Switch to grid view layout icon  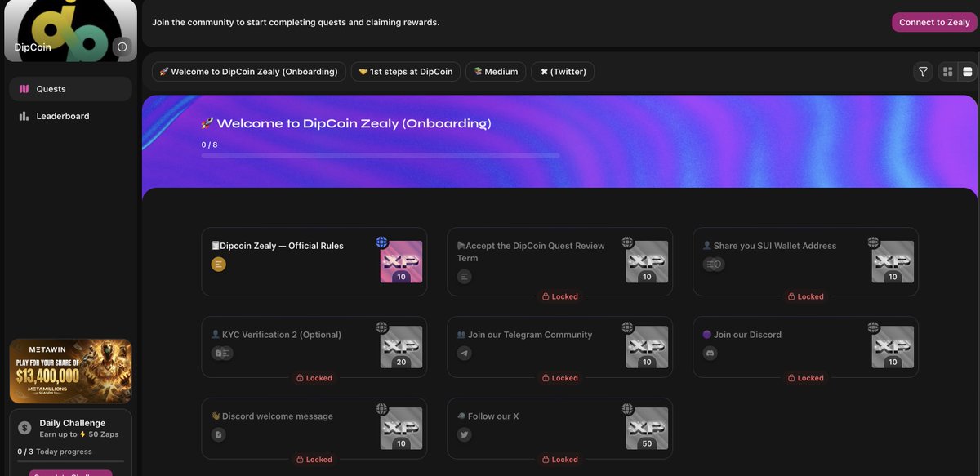pos(947,72)
